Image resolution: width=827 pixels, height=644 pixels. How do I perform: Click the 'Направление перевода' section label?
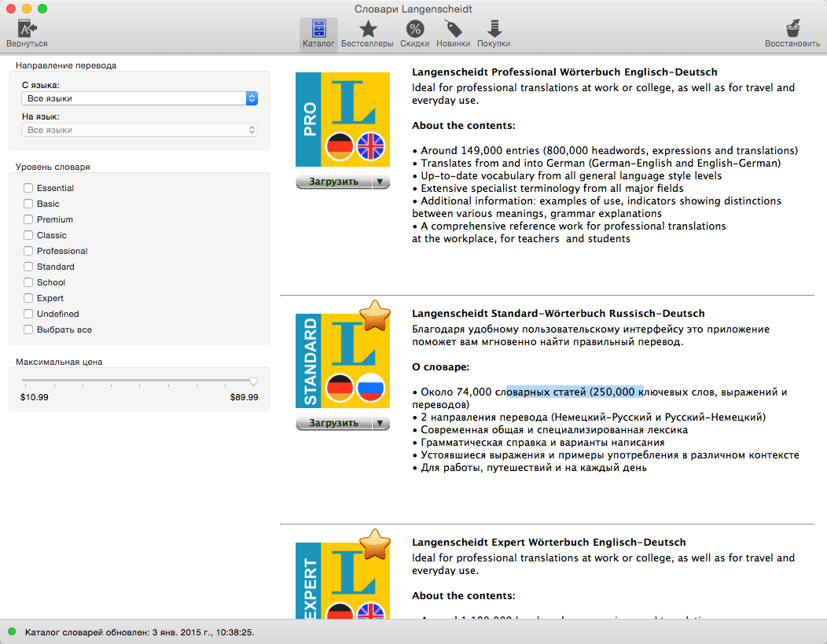point(66,65)
